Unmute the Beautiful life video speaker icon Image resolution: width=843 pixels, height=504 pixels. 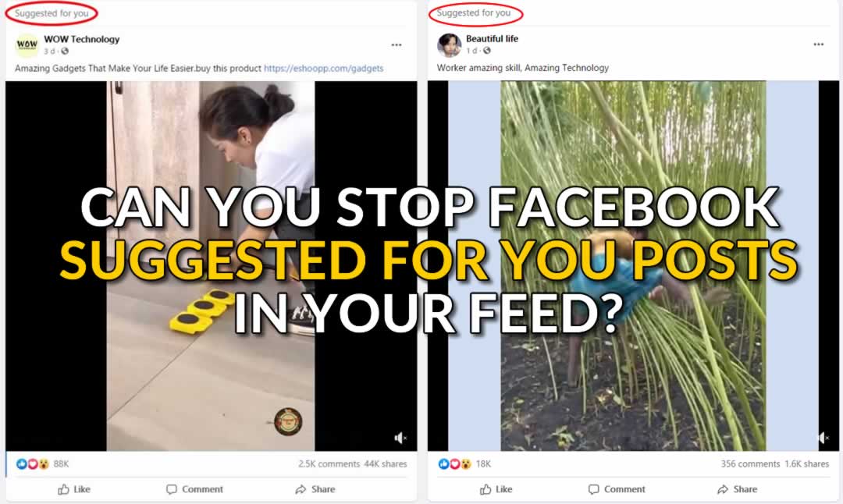pyautogui.click(x=823, y=438)
